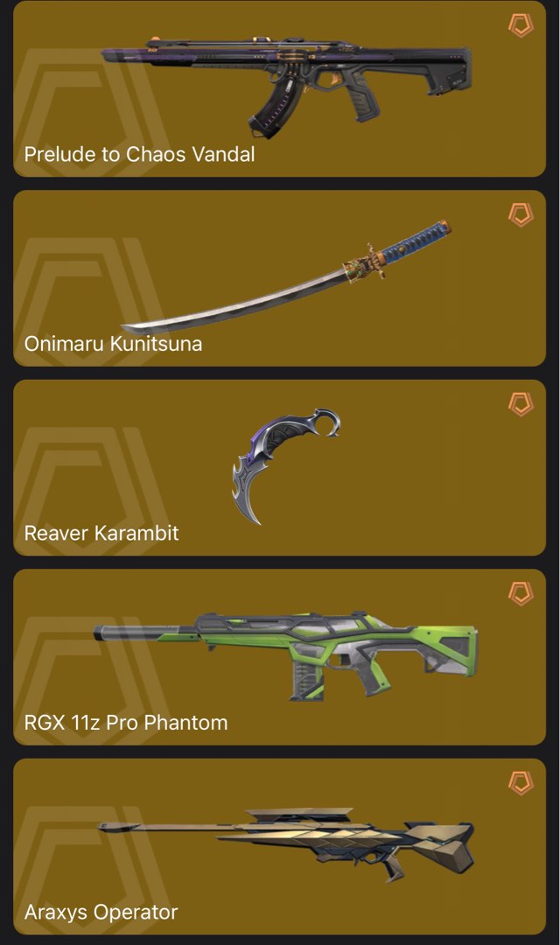Tap the tier icon on RGX 11z Pro Phantom card

pos(521,593)
